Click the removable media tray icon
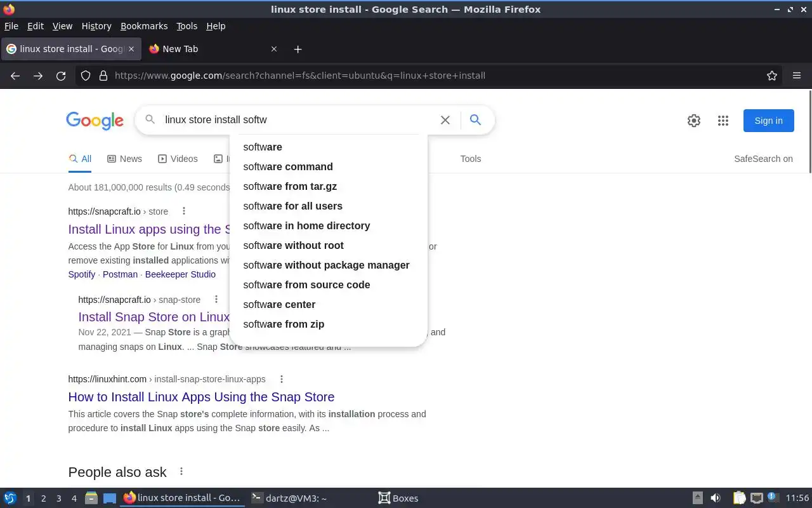This screenshot has height=508, width=812. pyautogui.click(x=698, y=498)
